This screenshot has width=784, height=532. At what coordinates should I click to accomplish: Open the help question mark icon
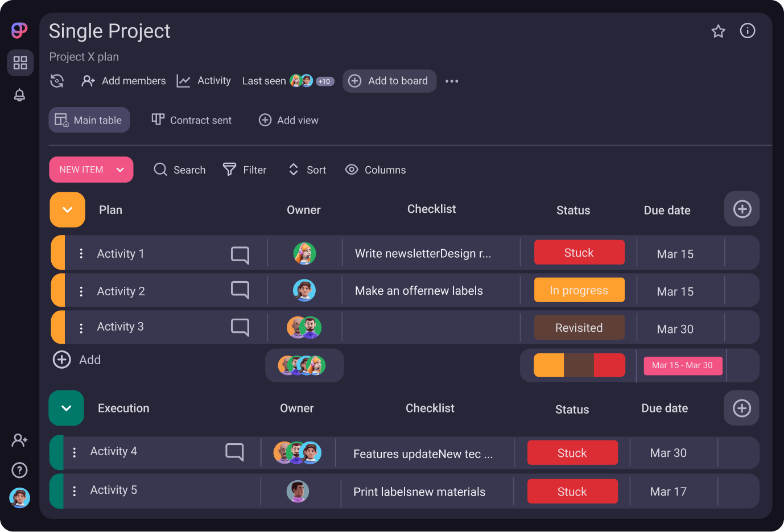19,470
